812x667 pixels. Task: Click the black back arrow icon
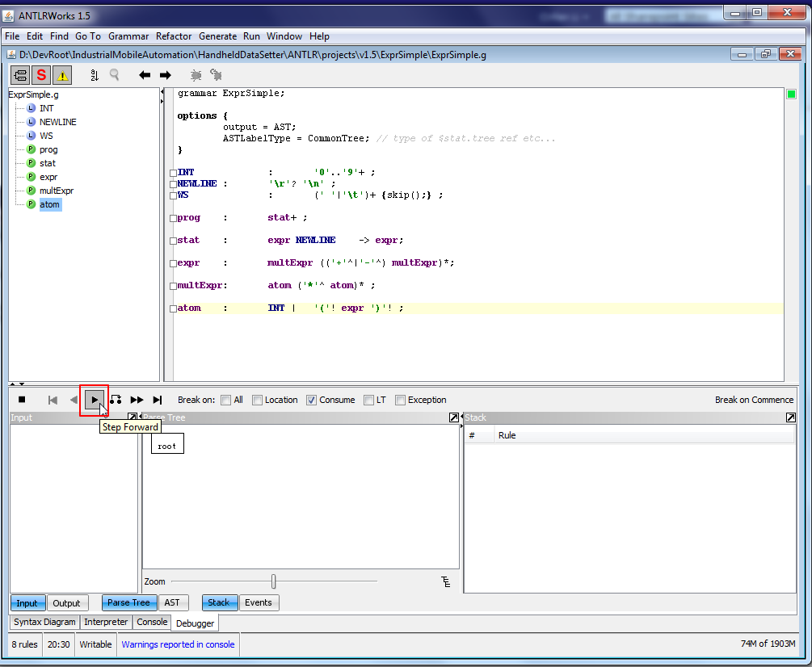(145, 75)
